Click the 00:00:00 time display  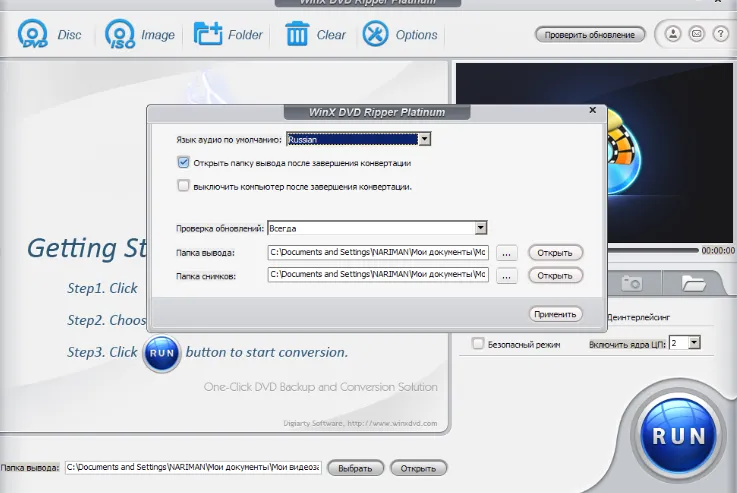(718, 250)
